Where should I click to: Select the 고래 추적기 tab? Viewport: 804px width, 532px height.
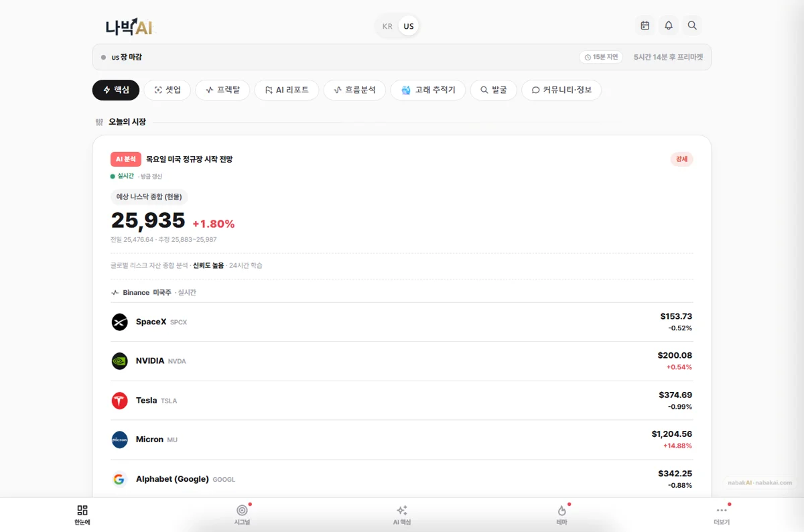pos(428,90)
